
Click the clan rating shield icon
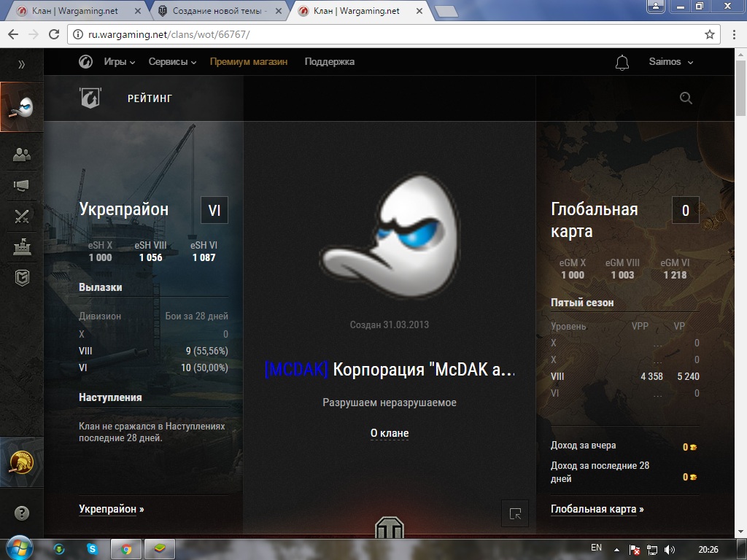(90, 98)
